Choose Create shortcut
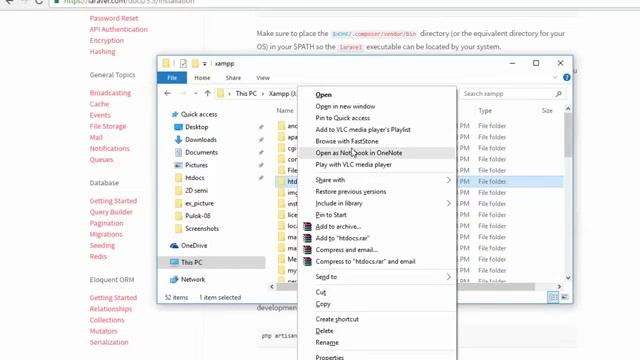Image resolution: width=640 pixels, height=360 pixels. tap(337, 319)
